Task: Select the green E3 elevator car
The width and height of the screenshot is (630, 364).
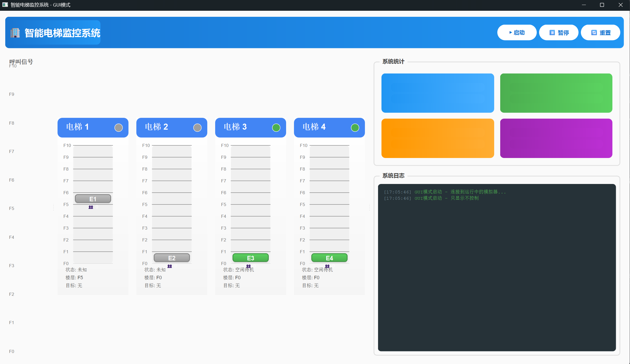Action: point(250,258)
